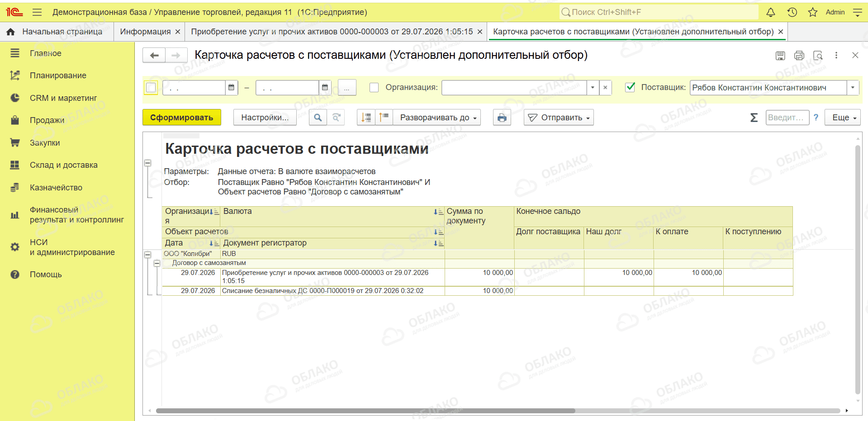Click the Admin user name
This screenshot has height=421, width=868.
(835, 12)
